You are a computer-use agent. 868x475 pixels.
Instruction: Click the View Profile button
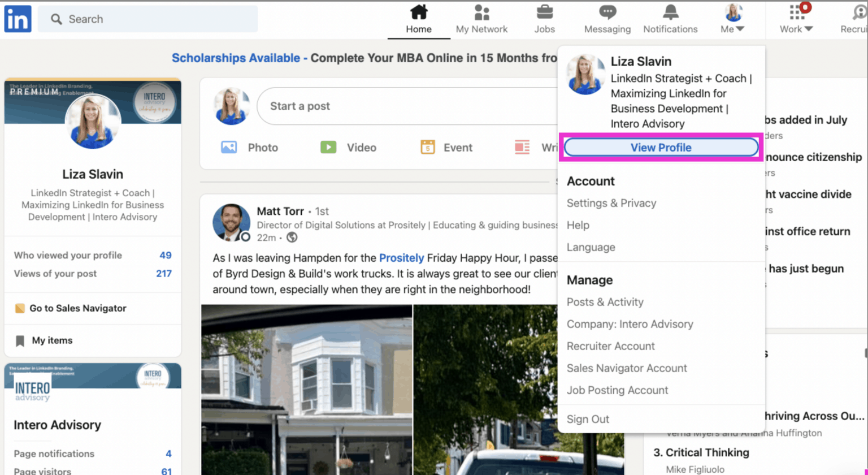pyautogui.click(x=661, y=147)
